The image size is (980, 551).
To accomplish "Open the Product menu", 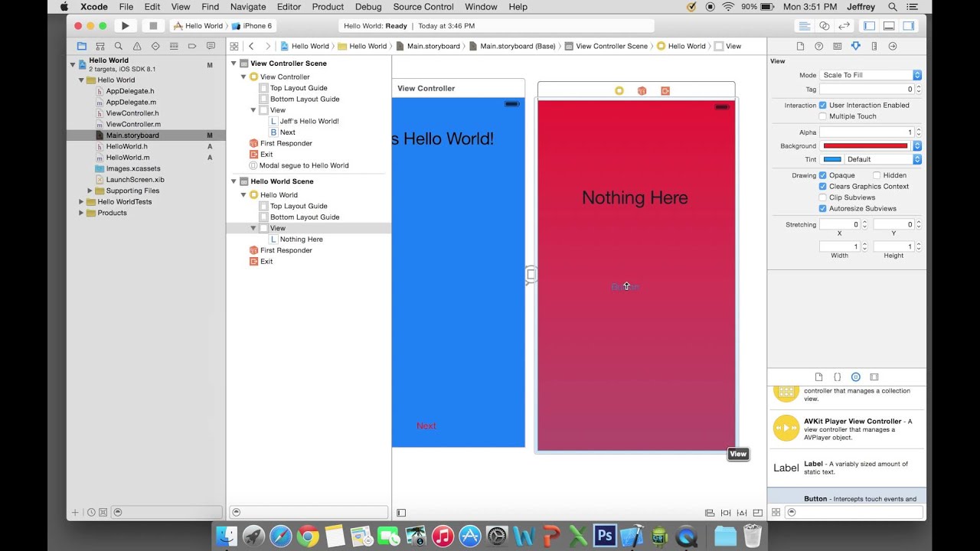I will click(x=328, y=7).
